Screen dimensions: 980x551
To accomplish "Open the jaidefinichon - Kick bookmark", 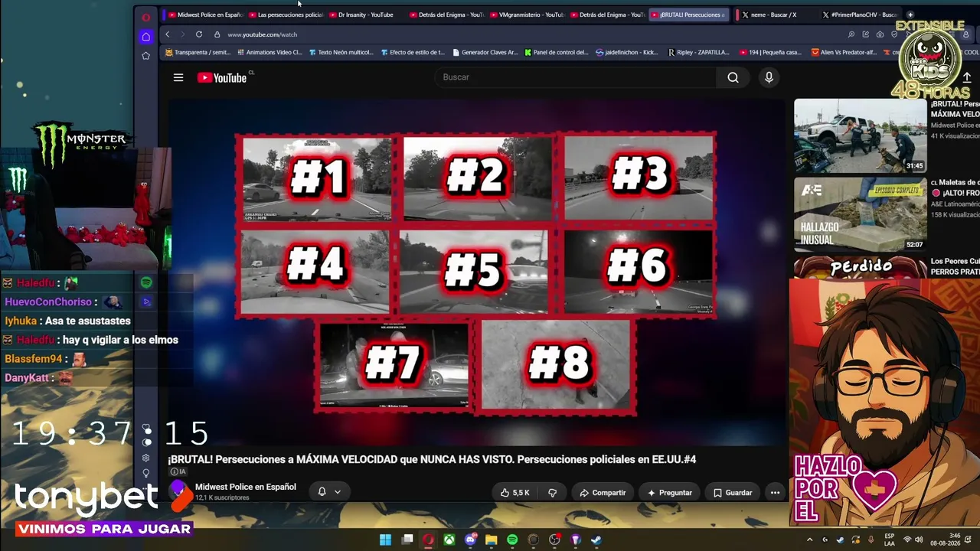I will coord(627,53).
